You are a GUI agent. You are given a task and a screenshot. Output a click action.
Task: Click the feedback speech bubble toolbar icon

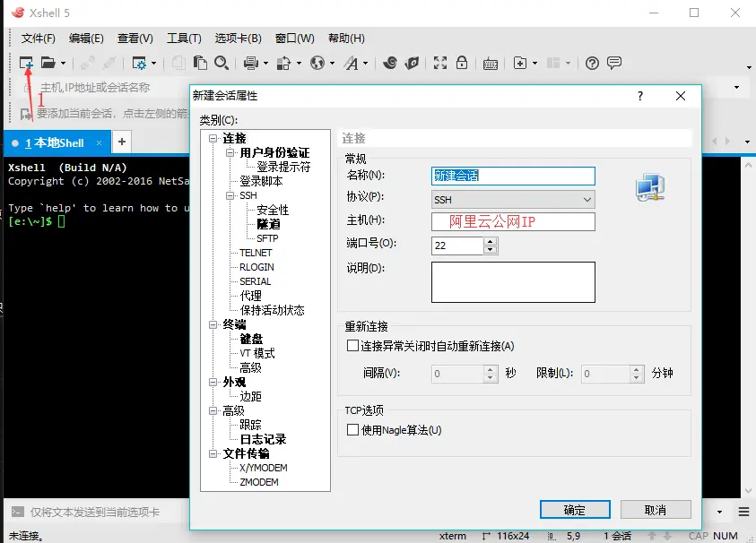point(614,62)
